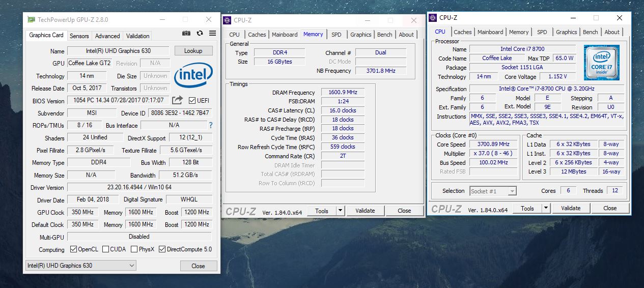Open Caches tab in CPU-Z CPU window
The width and height of the screenshot is (644, 288).
(x=463, y=32)
